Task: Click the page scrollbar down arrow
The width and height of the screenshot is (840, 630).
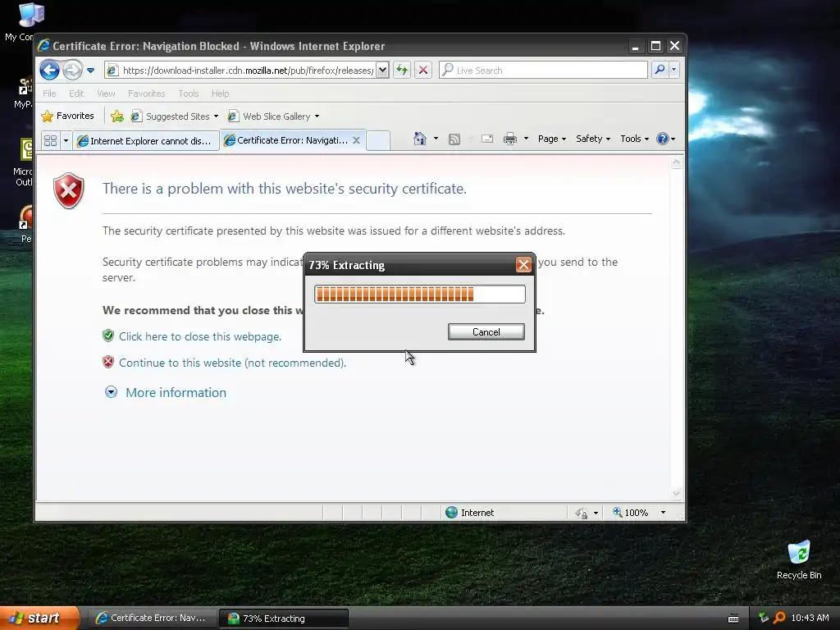Action: [x=677, y=493]
